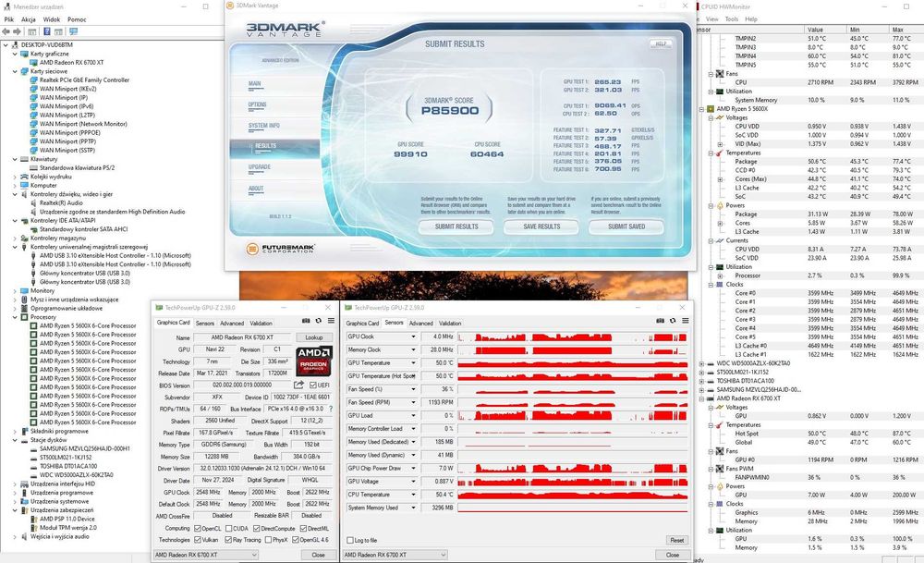Click the Bus Interface question mark icon
The height and width of the screenshot is (563, 924).
pyautogui.click(x=330, y=409)
